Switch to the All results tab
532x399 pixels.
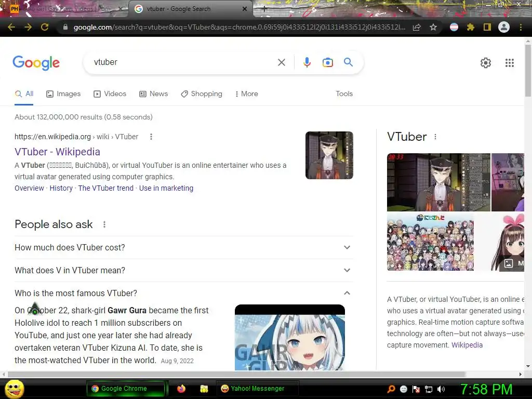(24, 94)
